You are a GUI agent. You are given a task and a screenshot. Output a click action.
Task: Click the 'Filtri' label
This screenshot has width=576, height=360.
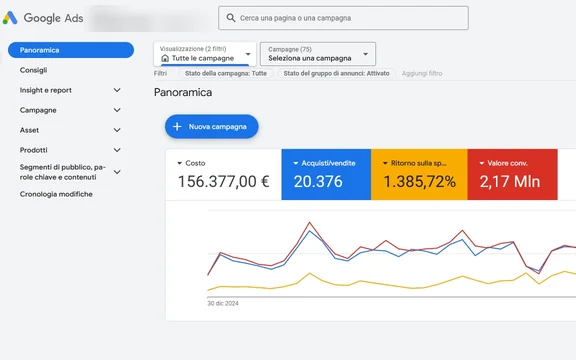coord(160,73)
